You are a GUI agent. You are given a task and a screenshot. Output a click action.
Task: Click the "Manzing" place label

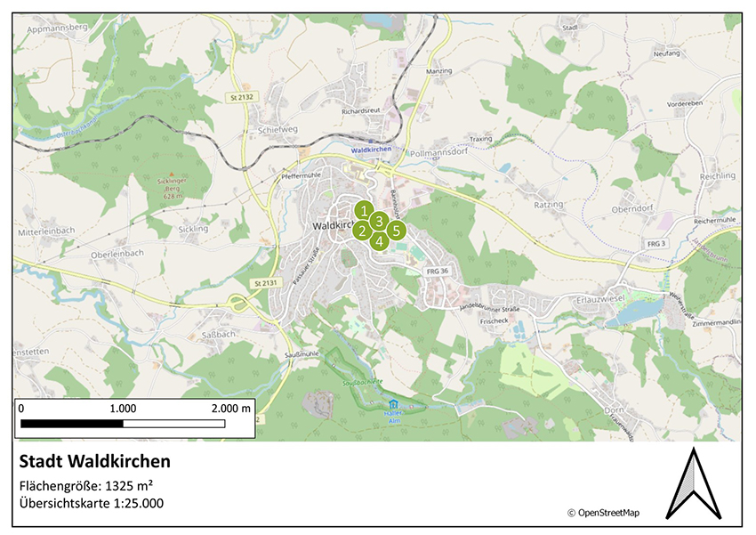coord(438,71)
